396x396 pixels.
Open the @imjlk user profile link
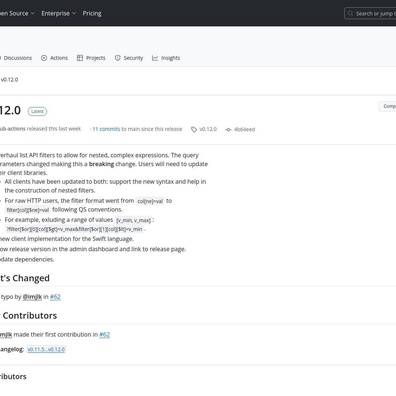(32, 297)
